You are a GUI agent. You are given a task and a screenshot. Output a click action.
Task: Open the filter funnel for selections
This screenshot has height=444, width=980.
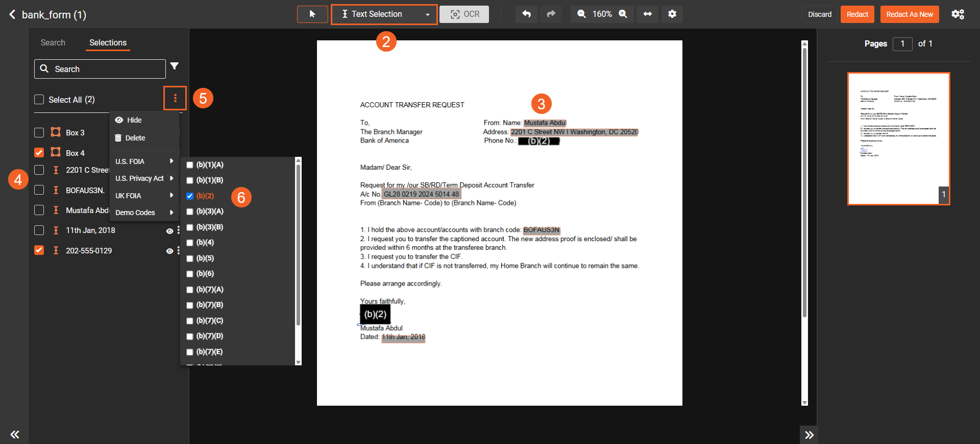click(x=175, y=66)
